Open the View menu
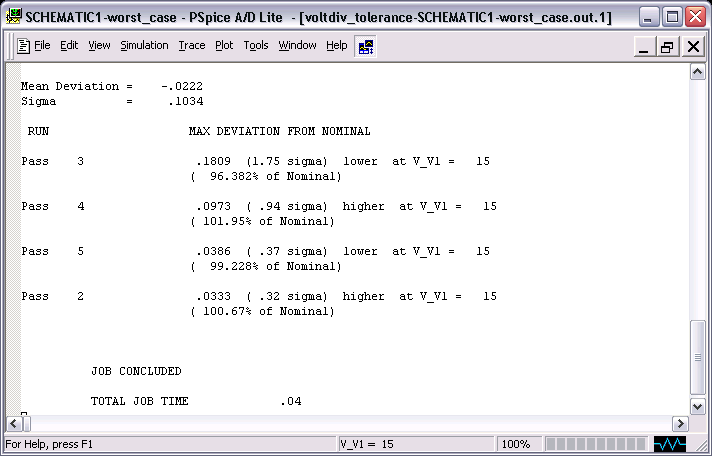This screenshot has height=456, width=712. [x=99, y=45]
